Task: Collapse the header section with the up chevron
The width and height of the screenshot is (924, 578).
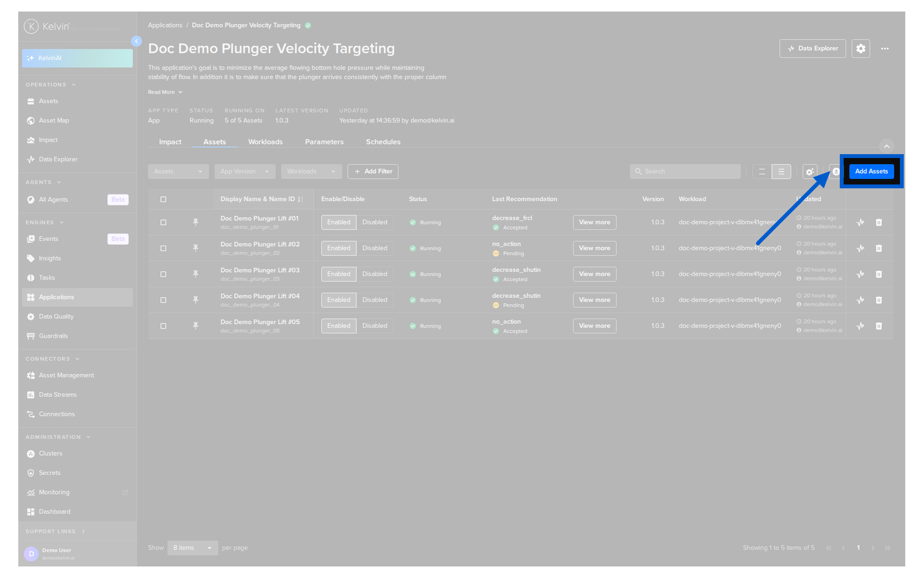Action: (886, 146)
